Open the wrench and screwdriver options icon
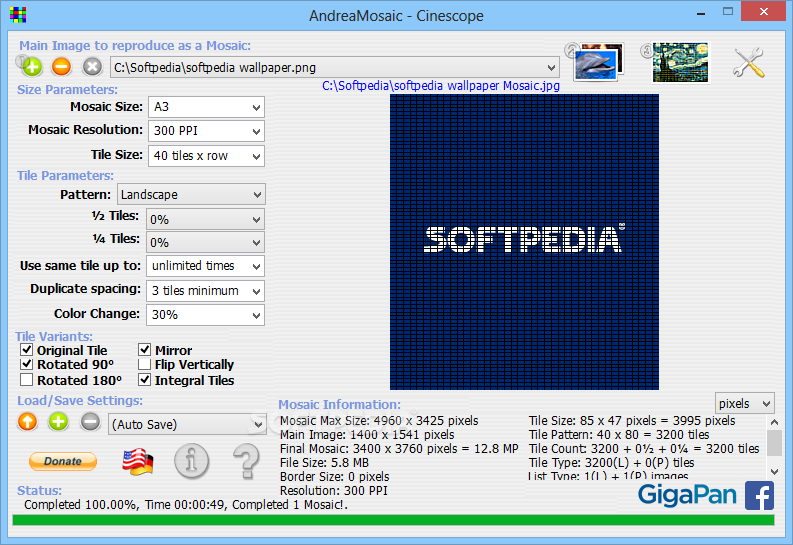 [748, 63]
